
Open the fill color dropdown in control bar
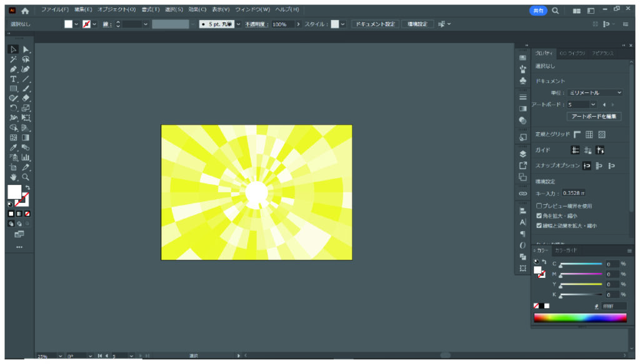click(x=76, y=24)
